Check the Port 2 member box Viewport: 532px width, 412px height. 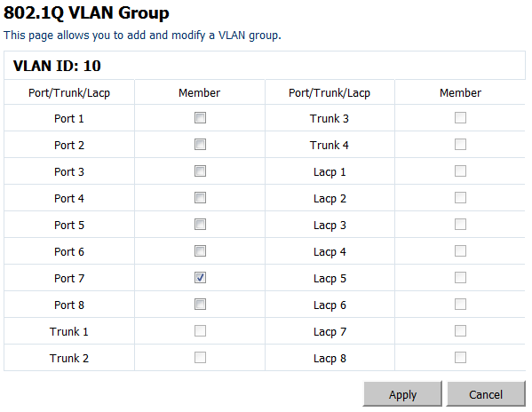200,144
